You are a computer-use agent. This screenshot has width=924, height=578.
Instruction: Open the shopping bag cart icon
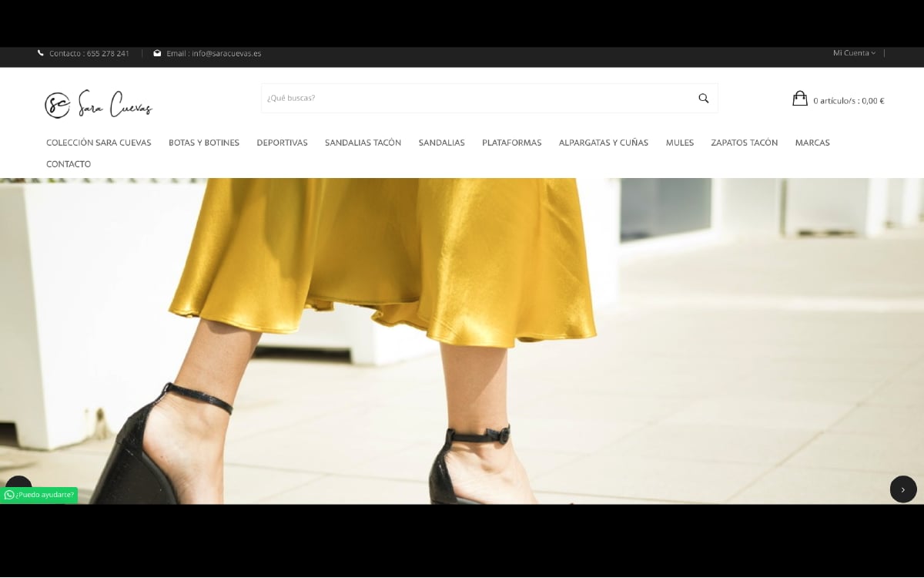(x=799, y=99)
